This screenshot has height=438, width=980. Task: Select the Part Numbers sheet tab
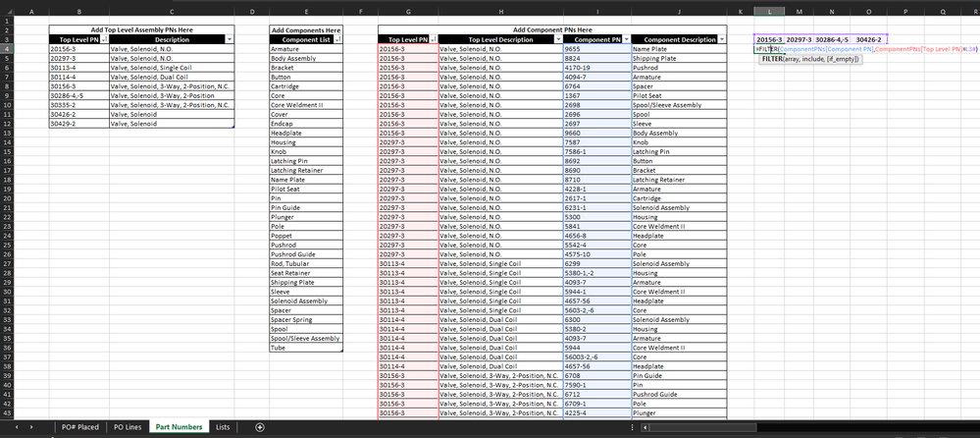(x=180, y=427)
